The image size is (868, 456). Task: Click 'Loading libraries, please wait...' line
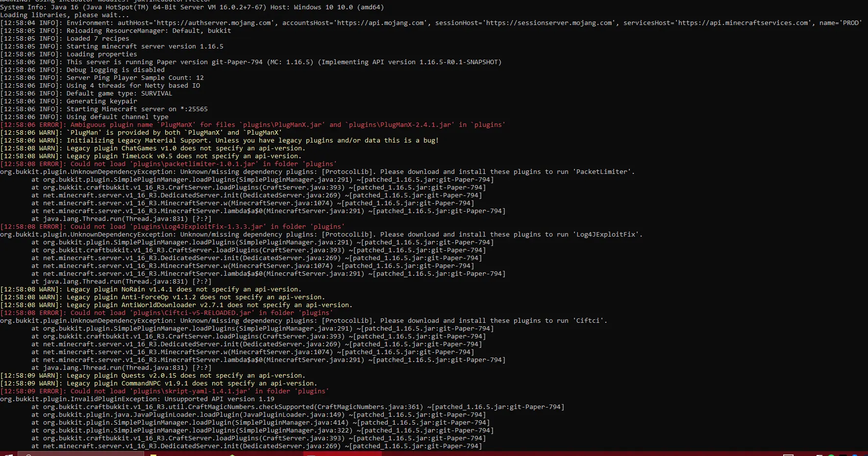(65, 15)
